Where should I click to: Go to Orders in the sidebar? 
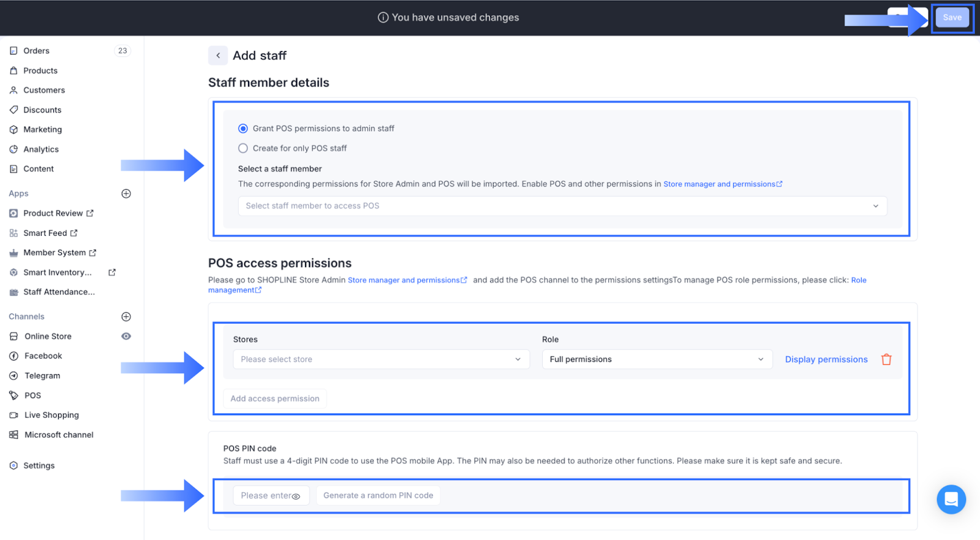tap(36, 51)
